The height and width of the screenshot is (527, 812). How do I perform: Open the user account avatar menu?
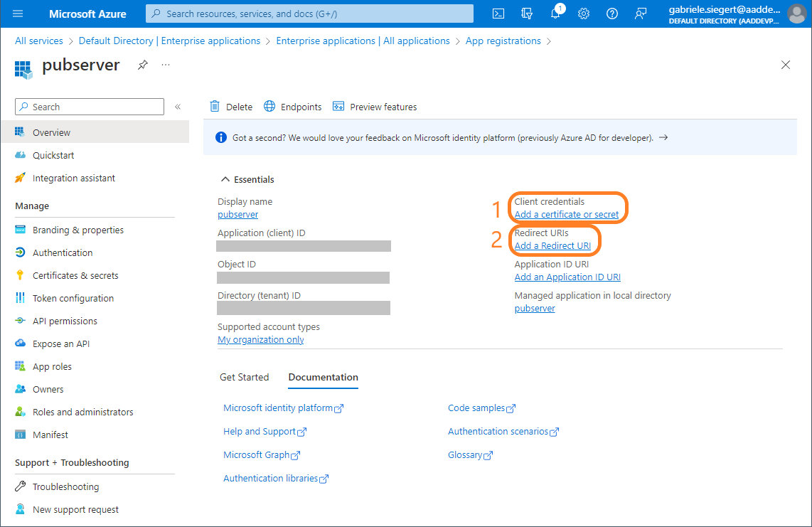click(796, 14)
